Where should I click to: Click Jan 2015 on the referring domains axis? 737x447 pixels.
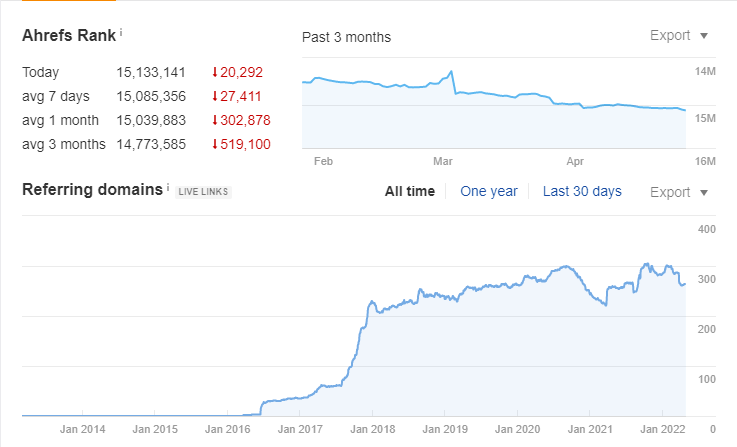tap(155, 429)
